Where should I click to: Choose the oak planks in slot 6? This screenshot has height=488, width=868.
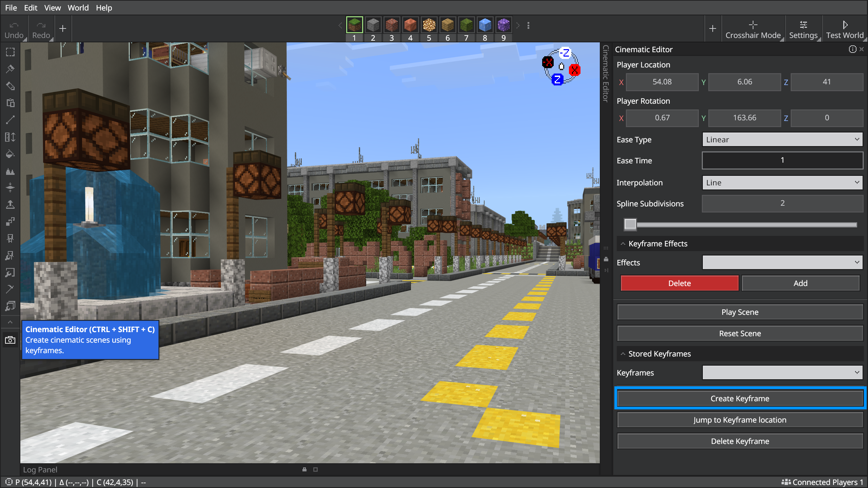tap(448, 25)
